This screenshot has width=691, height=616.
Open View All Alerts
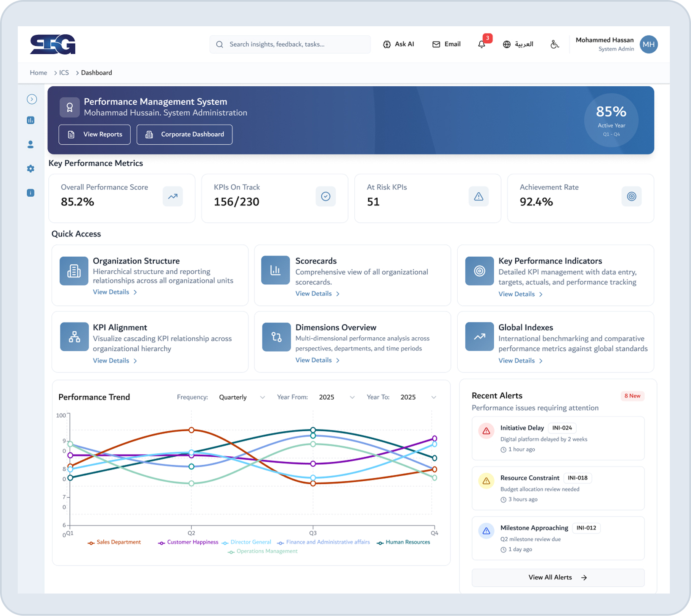[x=558, y=577]
